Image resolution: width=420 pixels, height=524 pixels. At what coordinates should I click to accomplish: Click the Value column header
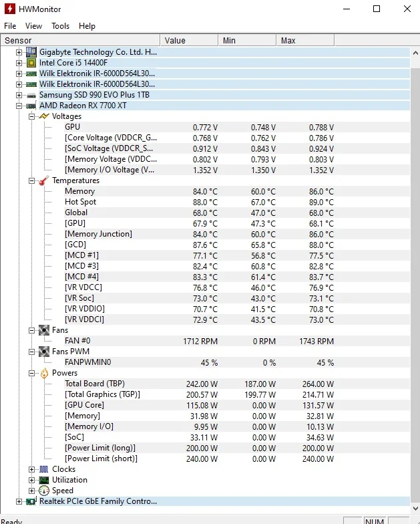(189, 40)
